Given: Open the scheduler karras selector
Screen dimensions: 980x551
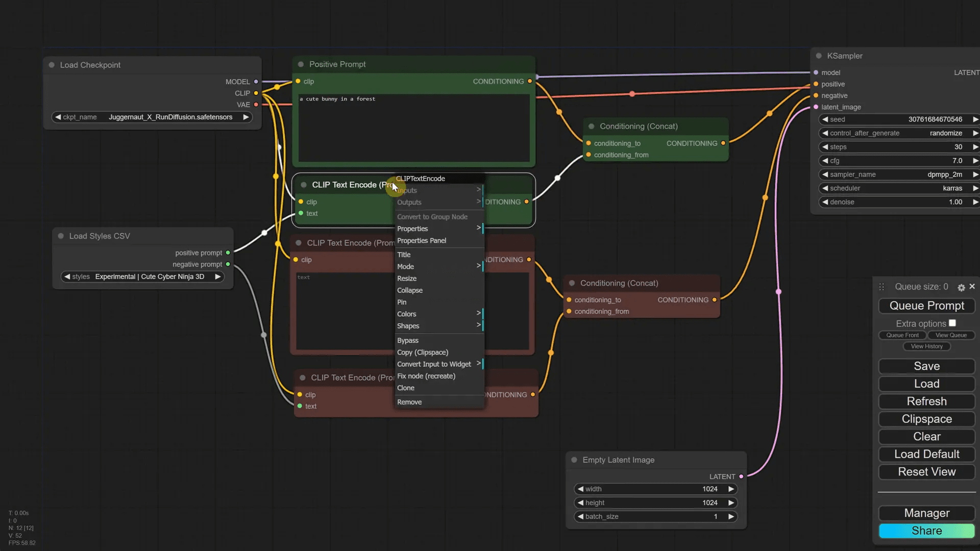Looking at the screenshot, I should pos(898,188).
